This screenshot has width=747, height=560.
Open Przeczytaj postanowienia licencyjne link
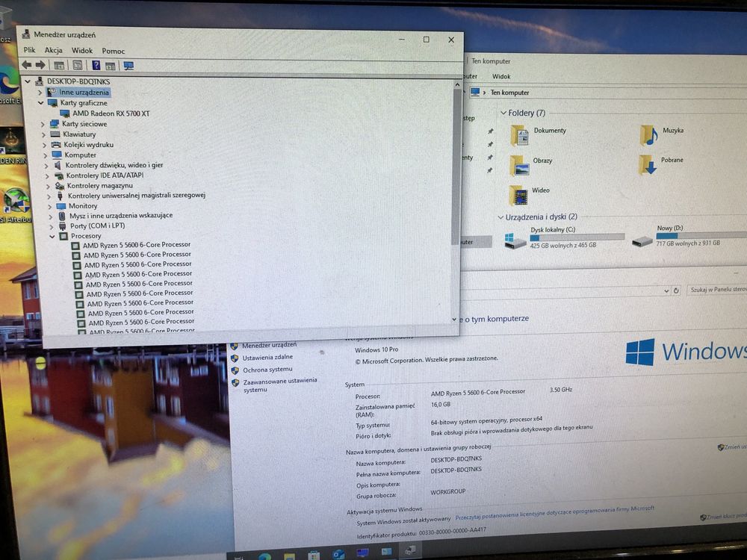[x=554, y=514]
